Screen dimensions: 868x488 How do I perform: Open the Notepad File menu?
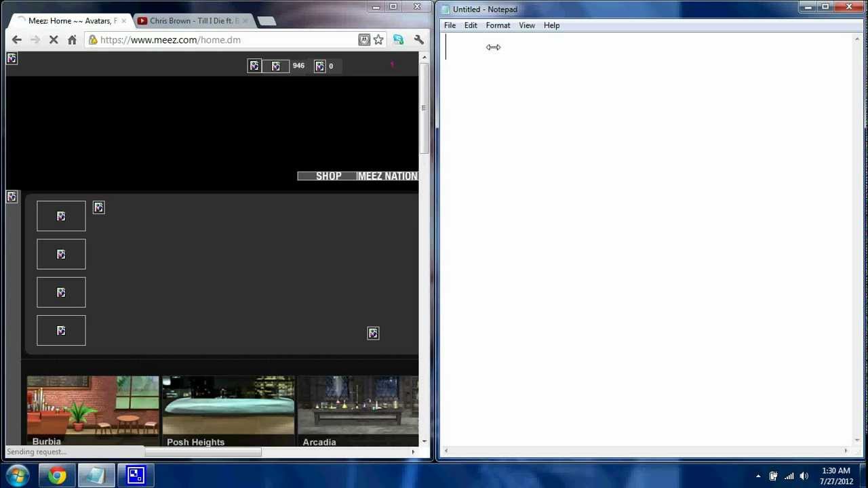coord(450,26)
